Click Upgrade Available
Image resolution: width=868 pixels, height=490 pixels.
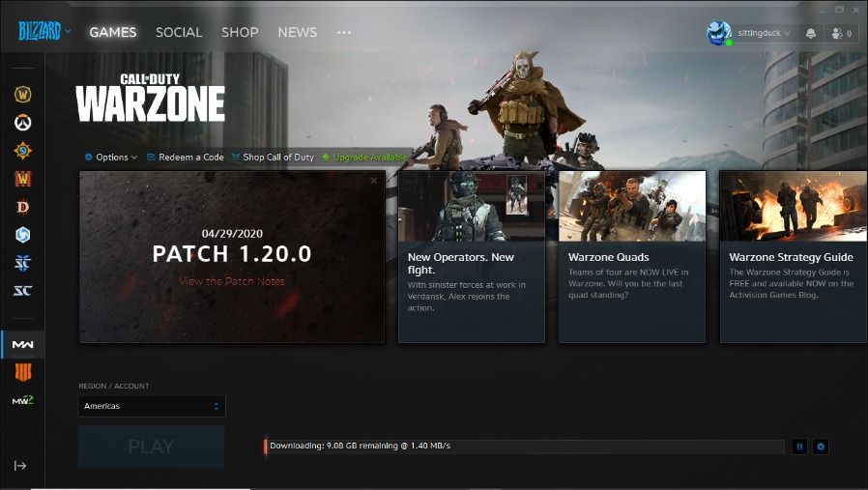pos(364,158)
